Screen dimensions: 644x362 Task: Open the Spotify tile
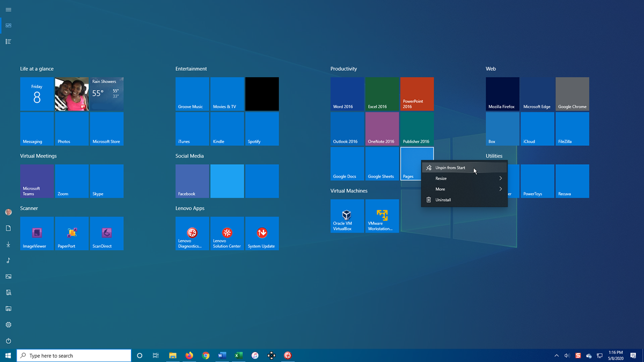point(262,129)
